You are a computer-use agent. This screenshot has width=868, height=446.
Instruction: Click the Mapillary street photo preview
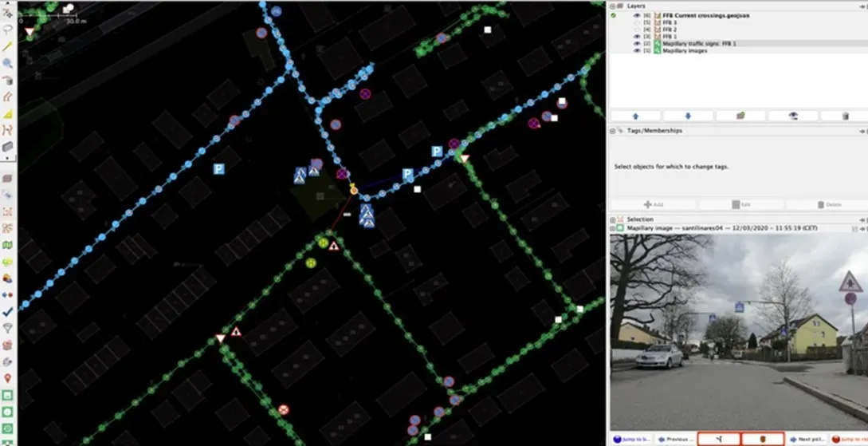point(738,331)
